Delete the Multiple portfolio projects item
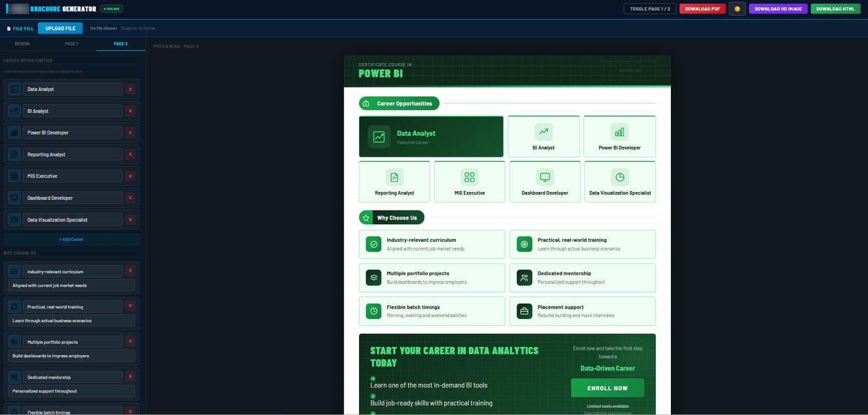868x415 pixels. pos(130,341)
